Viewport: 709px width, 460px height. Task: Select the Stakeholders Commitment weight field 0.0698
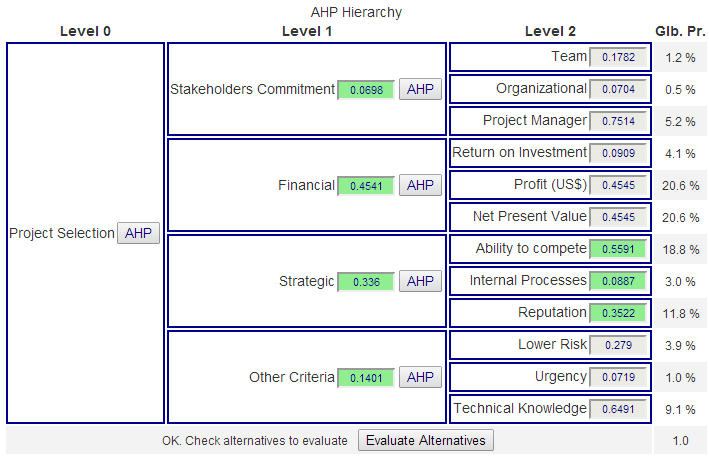click(366, 90)
